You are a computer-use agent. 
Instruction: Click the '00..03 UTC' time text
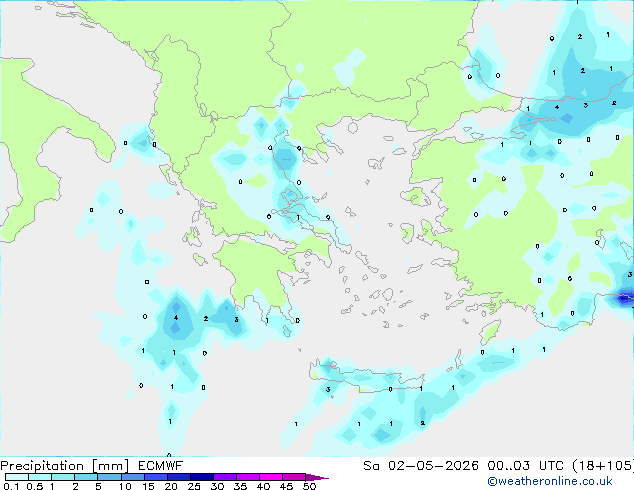(x=525, y=466)
